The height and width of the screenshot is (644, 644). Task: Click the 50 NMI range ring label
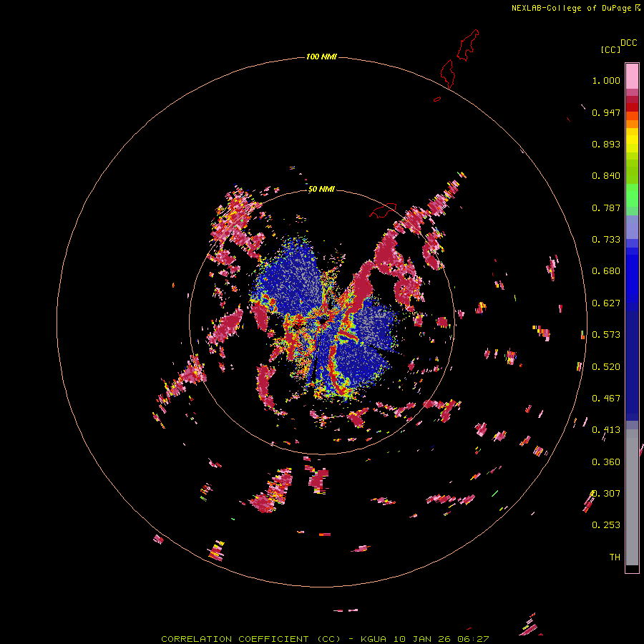[x=321, y=189]
